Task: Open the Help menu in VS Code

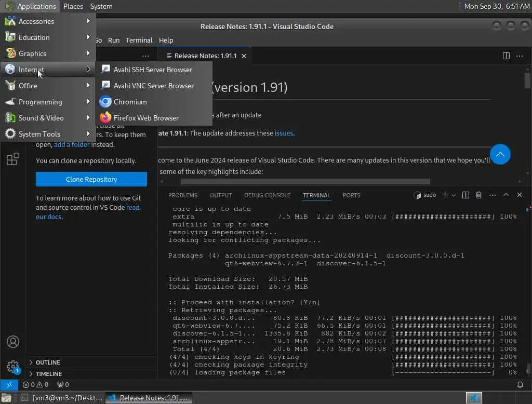Action: tap(166, 40)
